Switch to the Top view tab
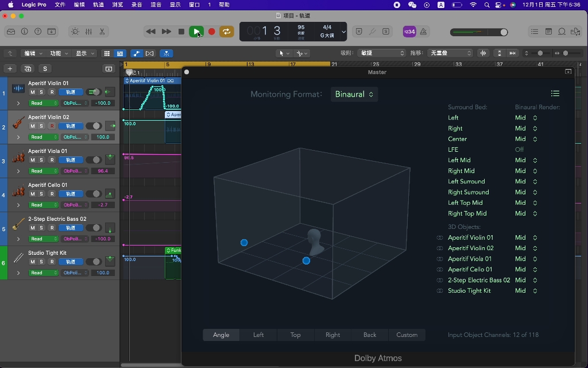 [x=296, y=335]
